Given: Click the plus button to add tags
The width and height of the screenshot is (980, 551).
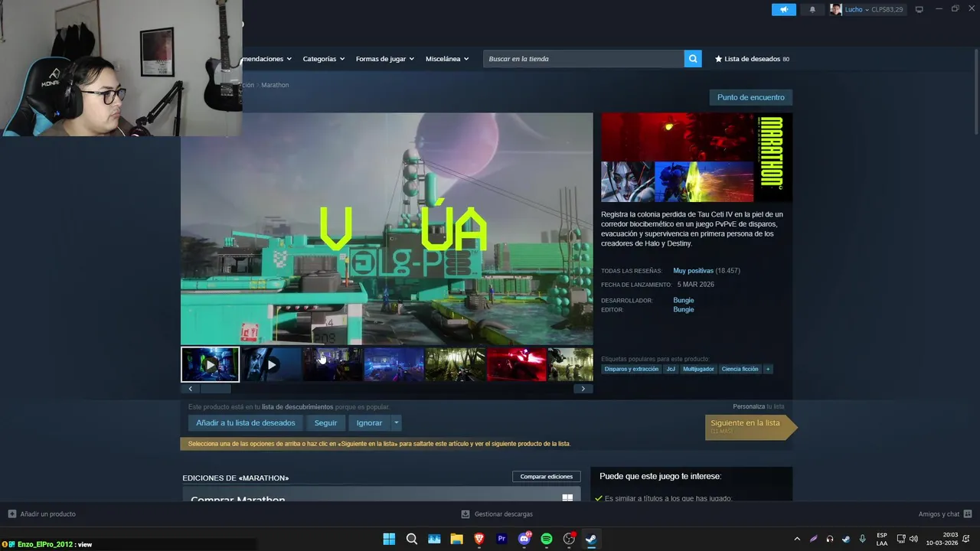Looking at the screenshot, I should tap(768, 369).
